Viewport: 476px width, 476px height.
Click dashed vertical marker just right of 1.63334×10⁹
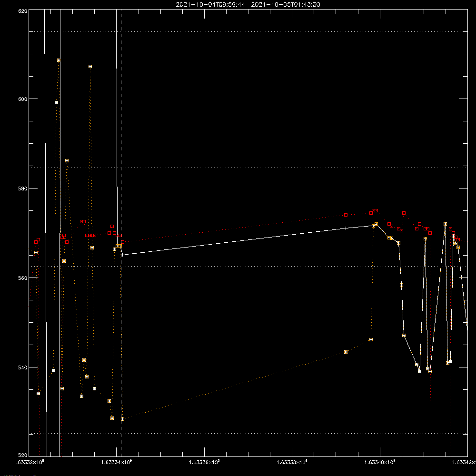[121, 233]
